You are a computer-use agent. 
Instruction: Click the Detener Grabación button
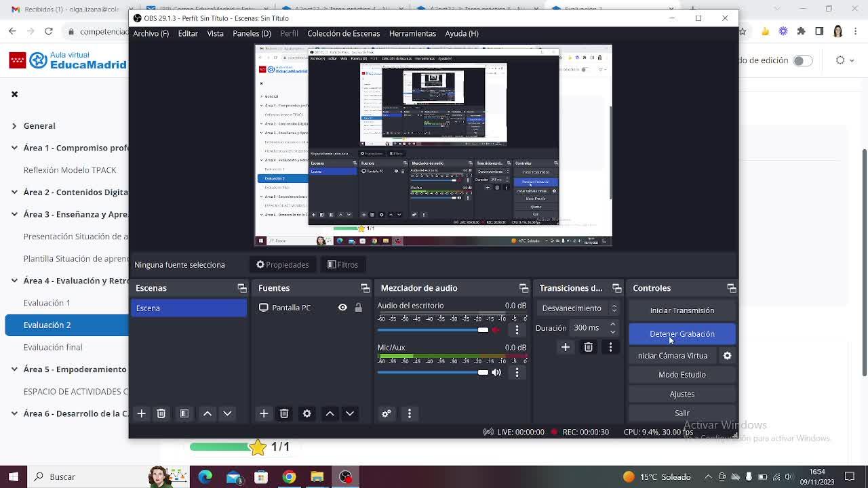[x=682, y=334]
